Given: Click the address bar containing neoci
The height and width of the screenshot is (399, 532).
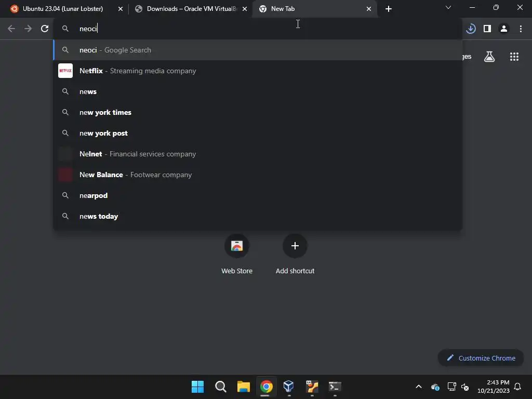Looking at the screenshot, I should pyautogui.click(x=258, y=29).
